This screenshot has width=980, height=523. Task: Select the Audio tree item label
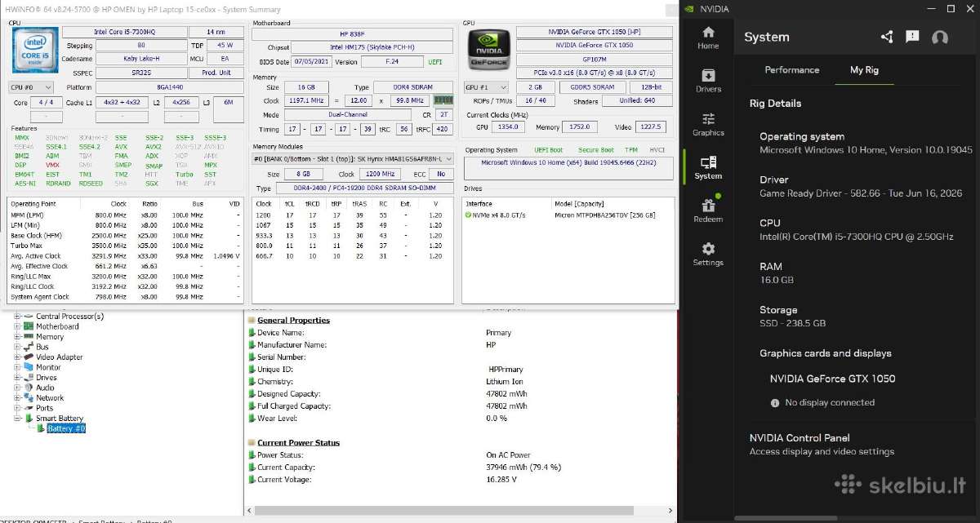pyautogui.click(x=45, y=388)
